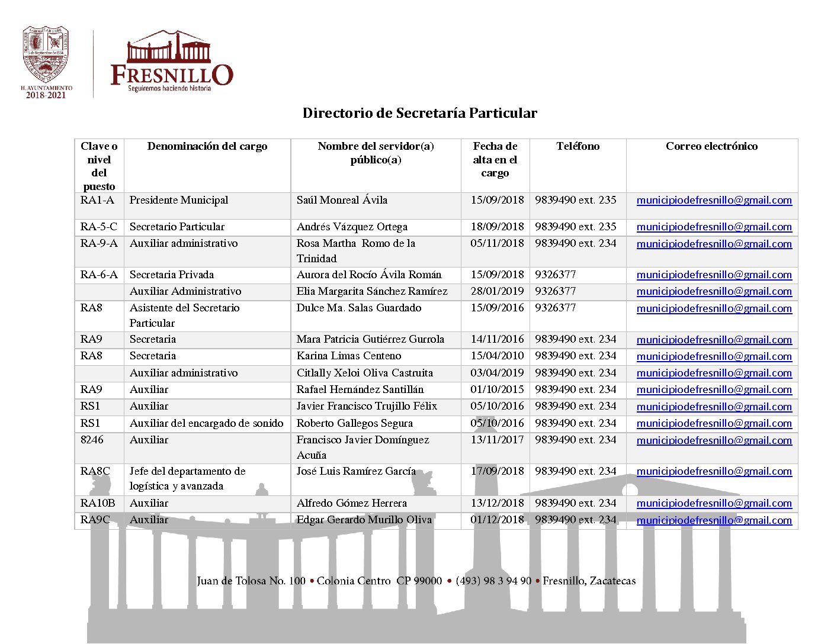Viewport: 834px width, 644px height.
Task: Open Edgar Gerardo Murillo Oliva's email link
Action: pos(714,520)
